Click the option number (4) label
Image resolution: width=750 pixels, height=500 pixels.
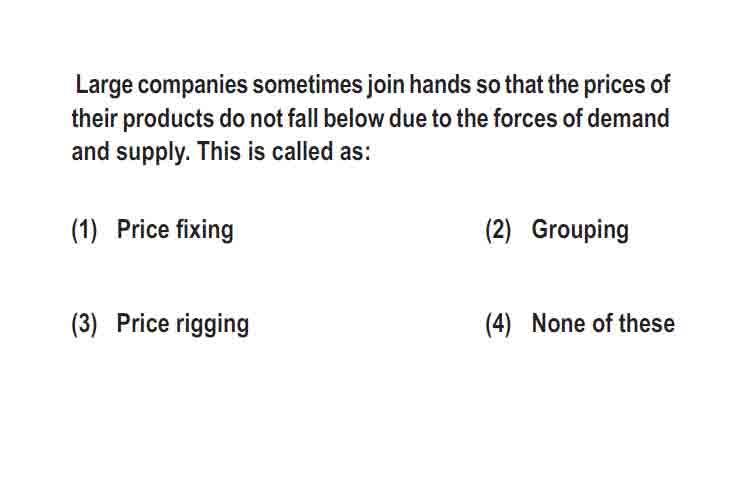498,324
